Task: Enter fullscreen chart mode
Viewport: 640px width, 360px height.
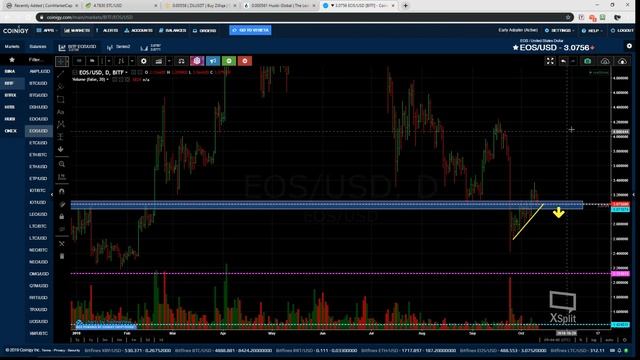Action: coord(550,61)
